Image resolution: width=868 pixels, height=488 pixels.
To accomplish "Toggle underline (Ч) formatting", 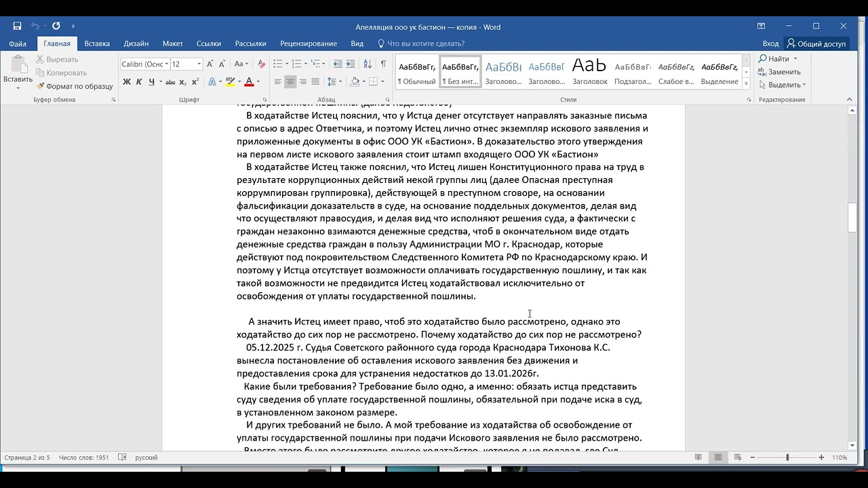I will coord(151,82).
